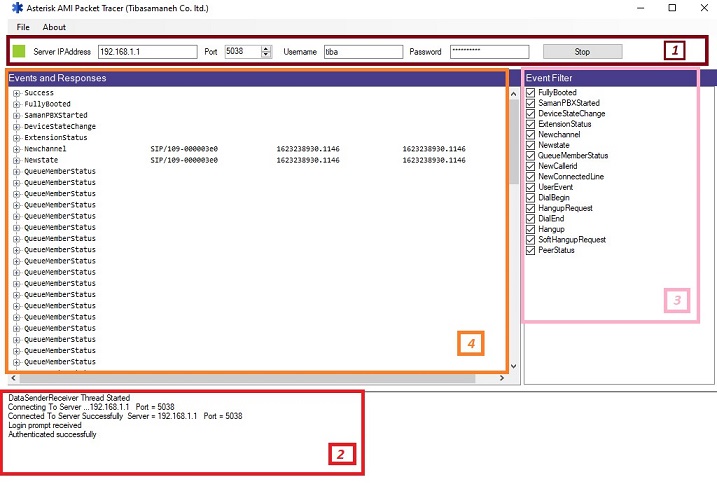Uncheck the HangupRequest event filter
The height and width of the screenshot is (503, 717).
point(531,208)
